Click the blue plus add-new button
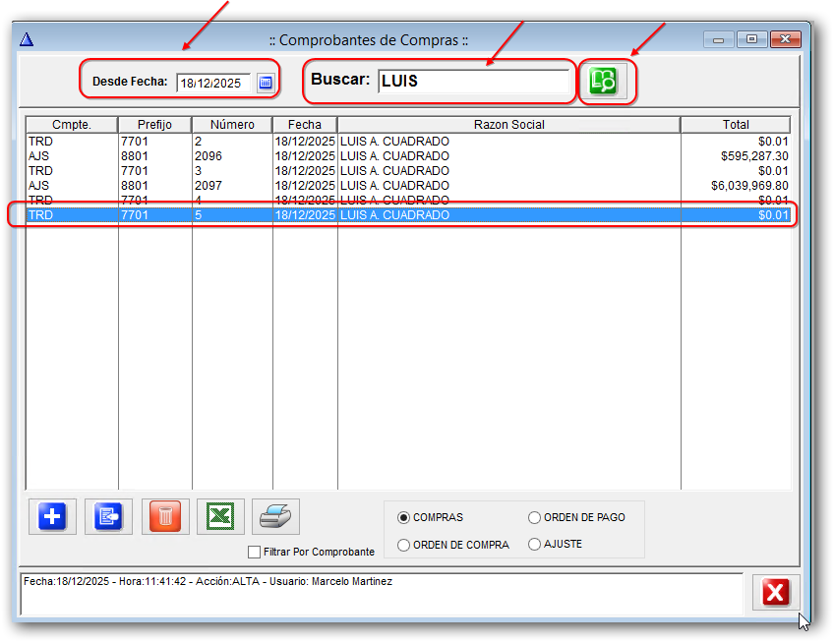Viewport: 834px width, 644px height. coord(52,516)
